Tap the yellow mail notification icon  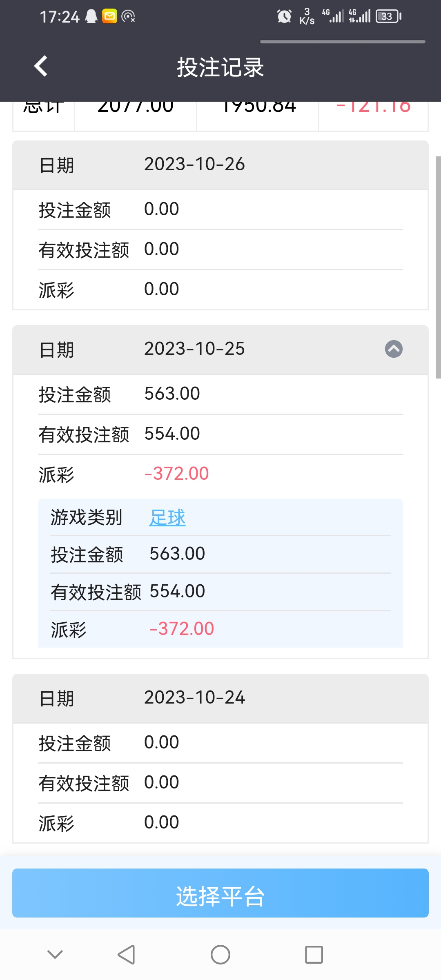(109, 16)
